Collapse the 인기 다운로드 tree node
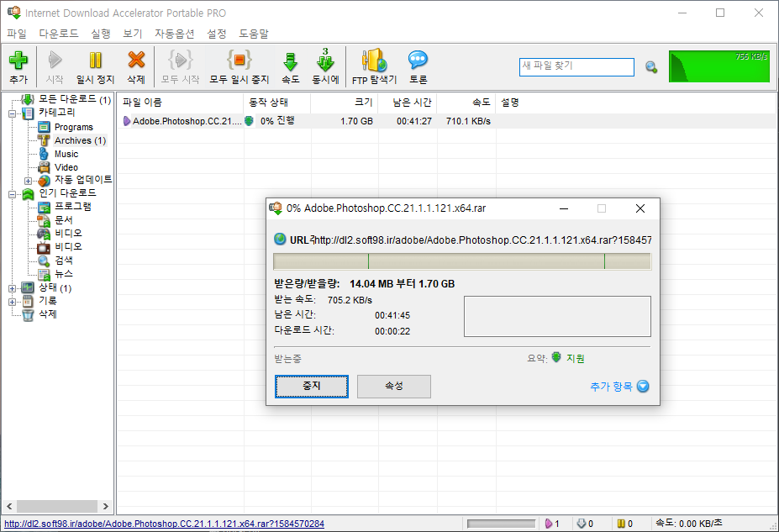This screenshot has height=532, width=779. pyautogui.click(x=12, y=194)
